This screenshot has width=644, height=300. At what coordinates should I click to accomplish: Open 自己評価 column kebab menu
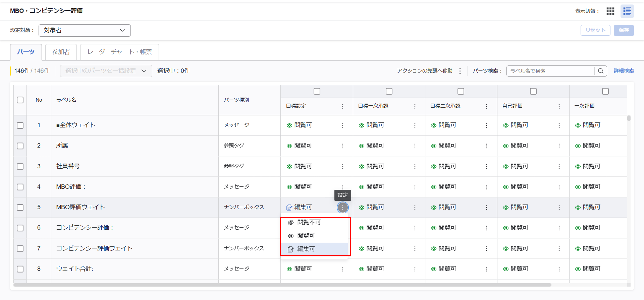pos(559,106)
